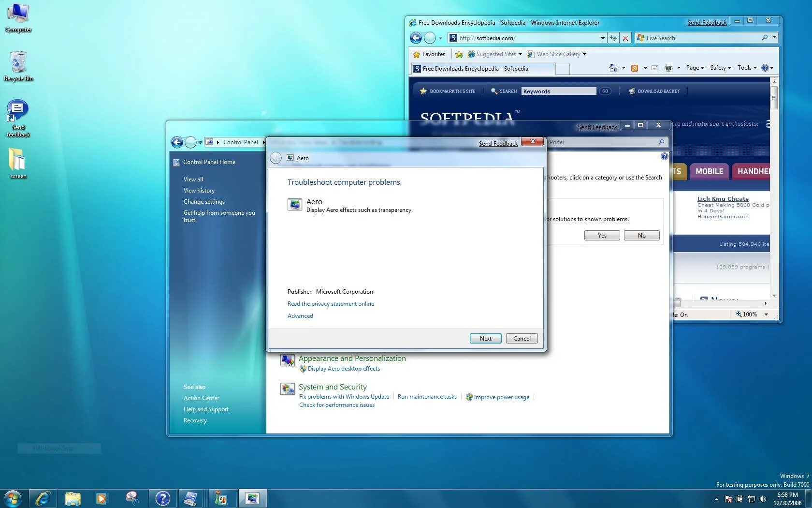The width and height of the screenshot is (812, 508).
Task: Click Fix problems with Windows Update
Action: pyautogui.click(x=344, y=397)
